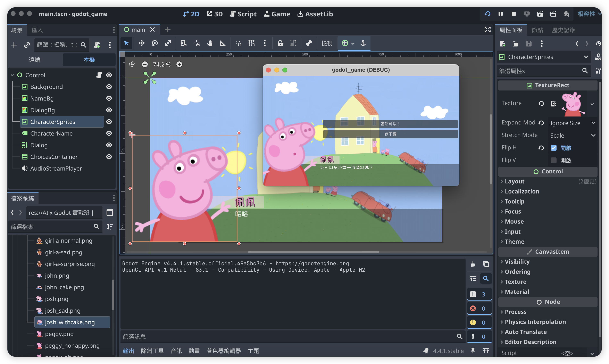This screenshot has width=609, height=364.
Task: Hide the Background node
Action: point(109,87)
